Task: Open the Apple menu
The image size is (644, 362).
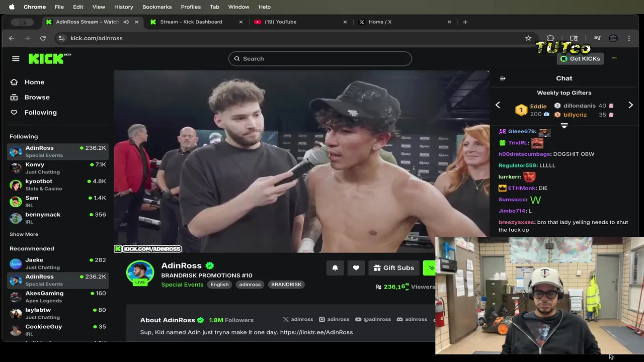Action: point(12,7)
